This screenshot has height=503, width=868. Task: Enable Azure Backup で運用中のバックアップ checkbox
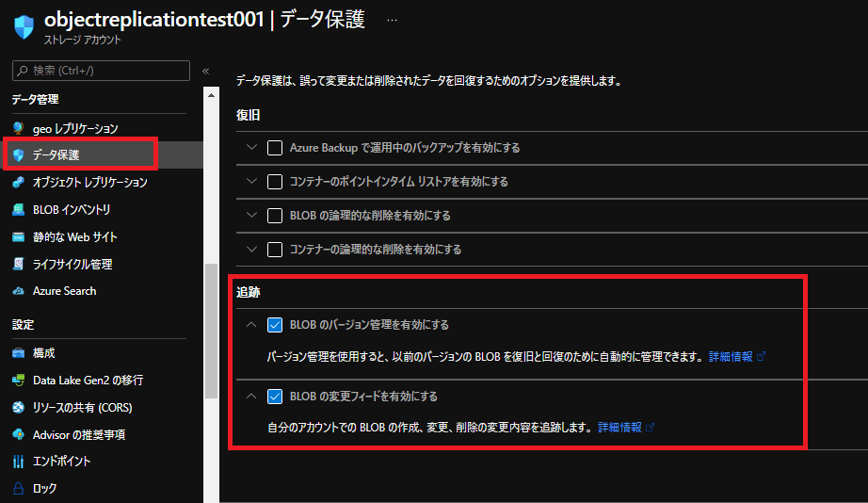[275, 148]
